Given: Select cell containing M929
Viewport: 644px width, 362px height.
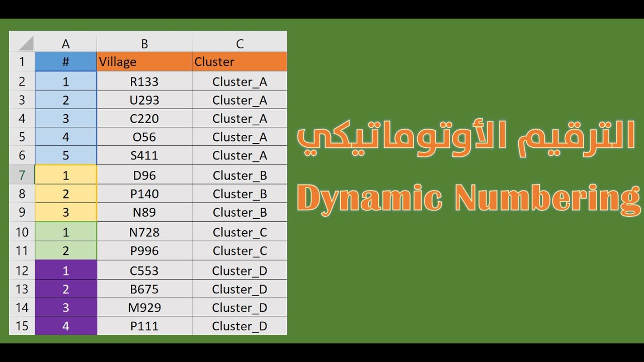Looking at the screenshot, I should (144, 307).
